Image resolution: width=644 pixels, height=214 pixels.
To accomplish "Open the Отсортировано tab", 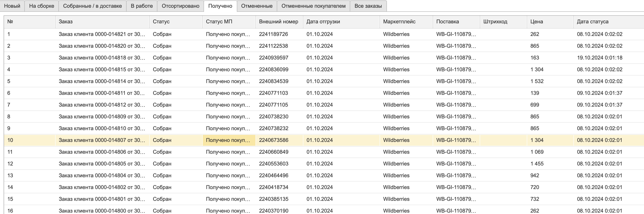I will [180, 6].
